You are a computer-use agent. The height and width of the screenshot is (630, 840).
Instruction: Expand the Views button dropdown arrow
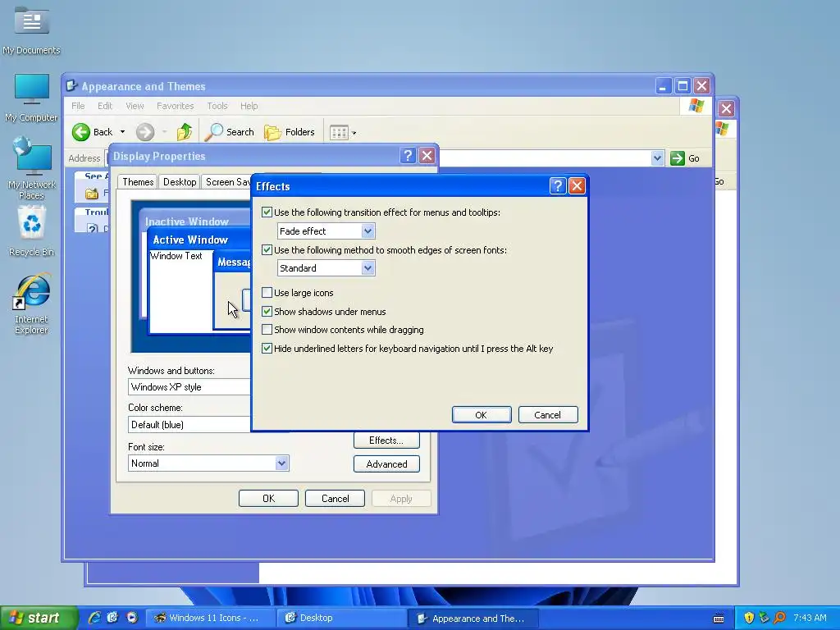(x=354, y=132)
